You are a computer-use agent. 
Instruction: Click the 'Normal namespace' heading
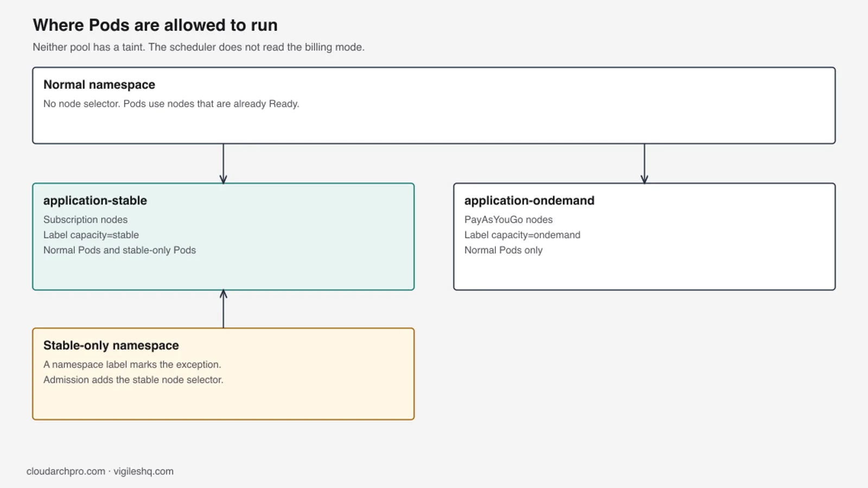99,85
